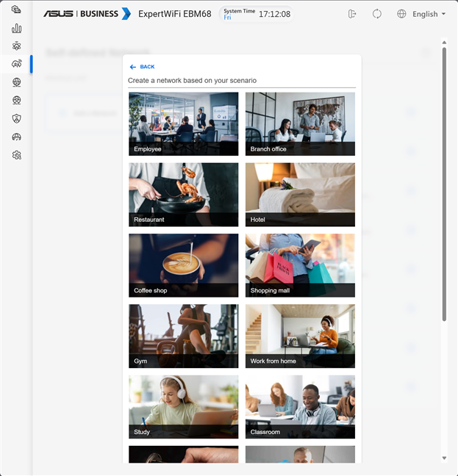
Task: Open the circular globe sidebar icon below
Action: click(x=16, y=100)
